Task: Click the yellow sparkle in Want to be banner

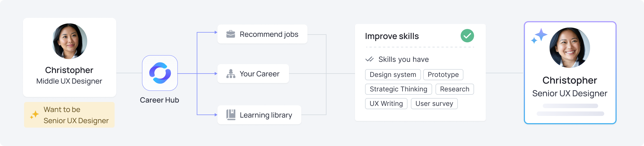Action: pos(34,115)
